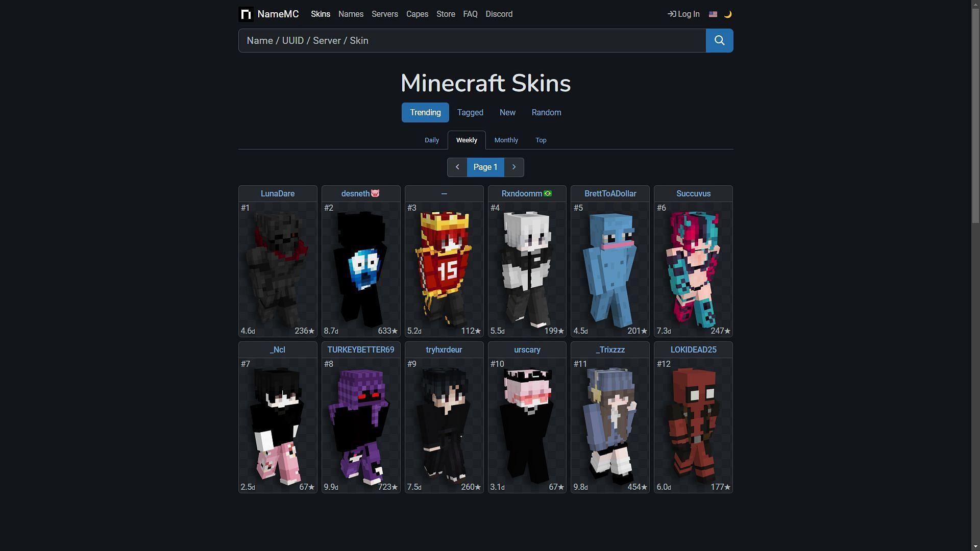
Task: Click the Skins menu item
Action: tap(321, 14)
